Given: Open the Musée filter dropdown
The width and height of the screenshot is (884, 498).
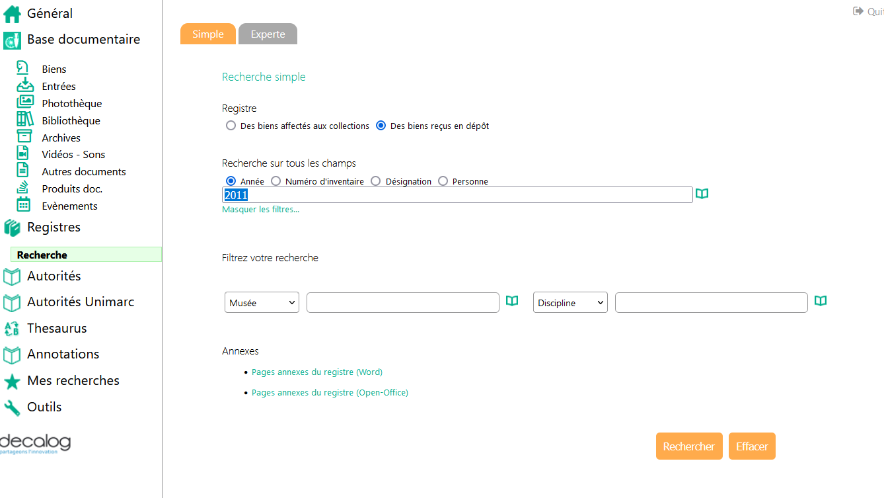Looking at the screenshot, I should click(262, 302).
